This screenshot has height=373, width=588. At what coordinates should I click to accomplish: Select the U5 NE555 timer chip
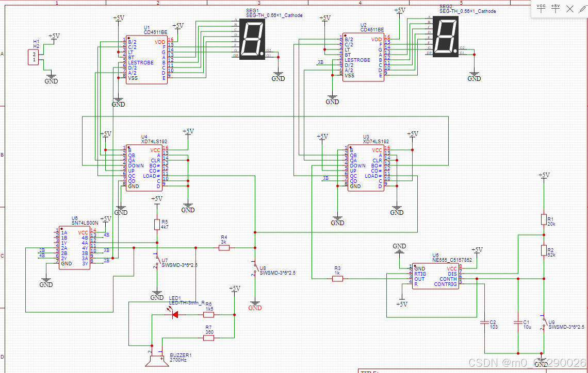pos(435,276)
